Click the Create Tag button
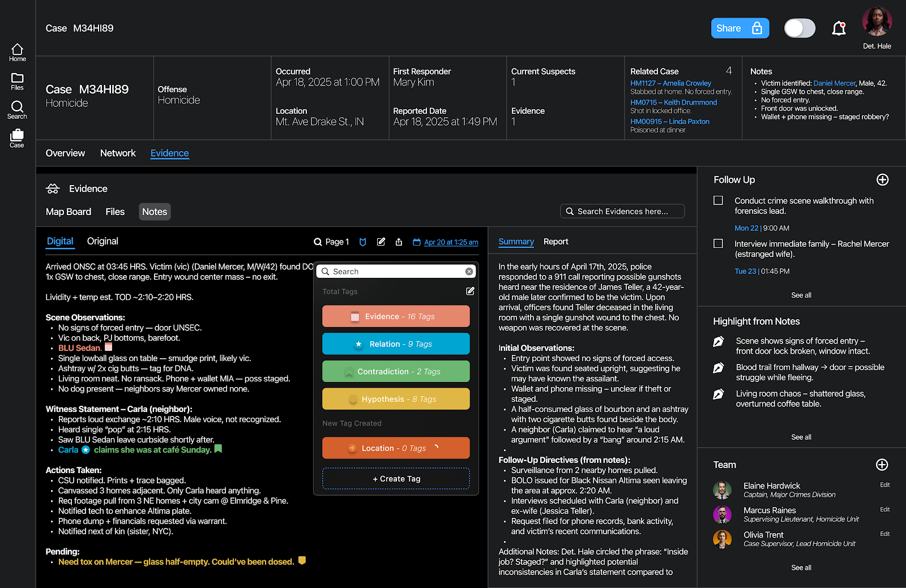Viewport: 906px width, 588px height. click(396, 479)
